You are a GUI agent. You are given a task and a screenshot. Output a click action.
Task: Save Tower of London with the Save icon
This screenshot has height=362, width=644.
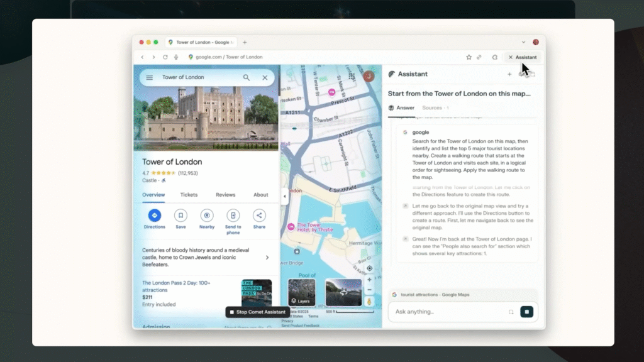tap(180, 216)
